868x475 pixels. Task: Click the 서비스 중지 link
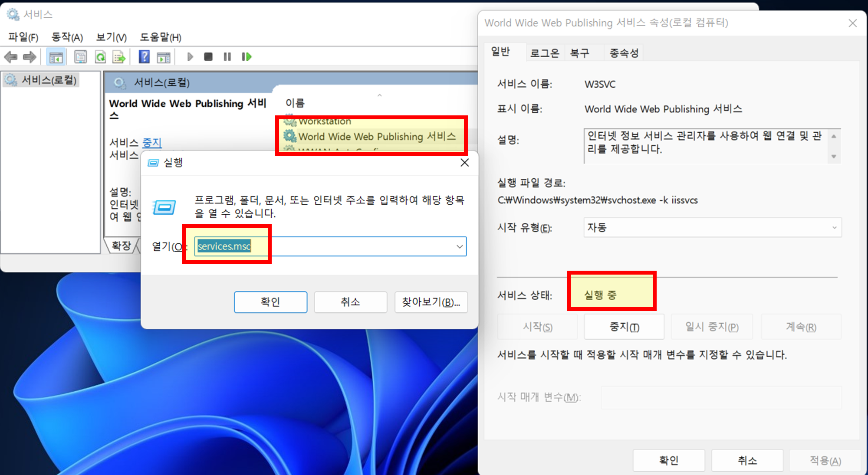point(152,142)
